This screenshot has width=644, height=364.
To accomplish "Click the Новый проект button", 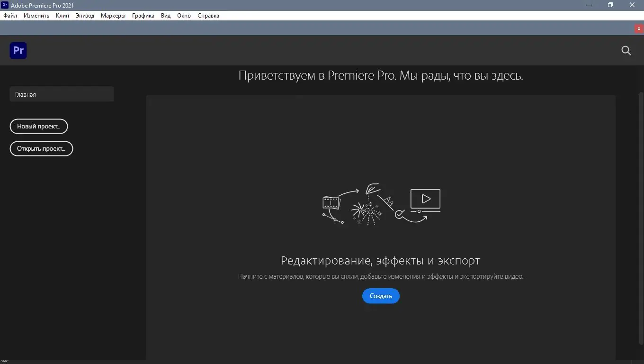I will pos(39,126).
